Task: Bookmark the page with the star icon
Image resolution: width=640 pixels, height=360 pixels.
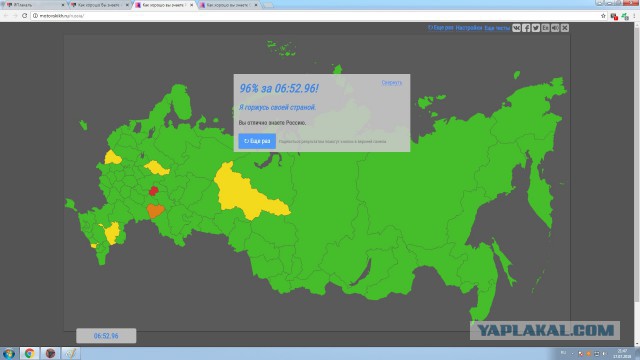Action: pyautogui.click(x=603, y=16)
